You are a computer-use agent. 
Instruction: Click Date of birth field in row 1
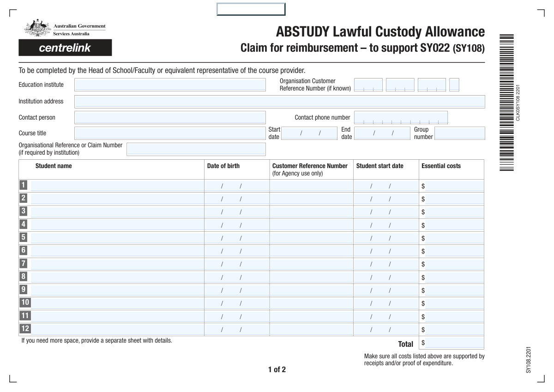pos(237,186)
